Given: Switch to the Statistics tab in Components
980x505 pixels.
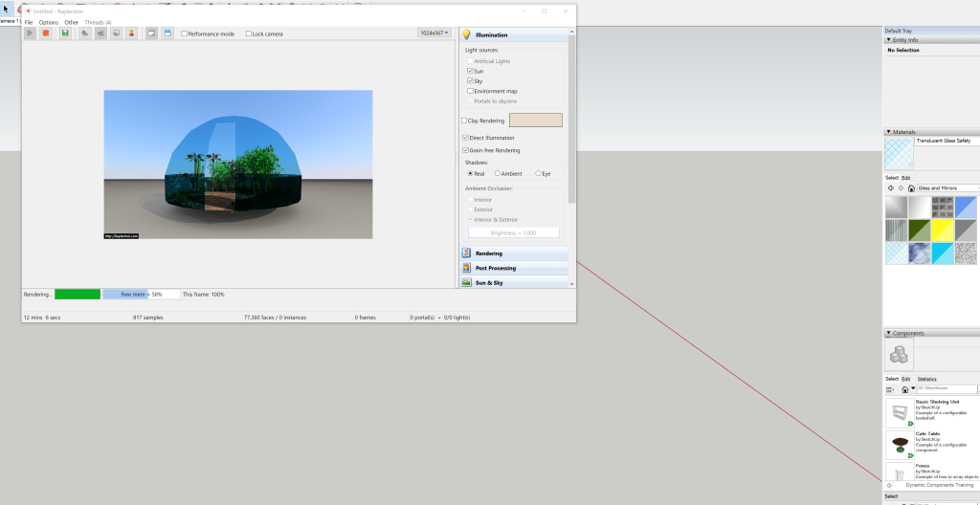Looking at the screenshot, I should 926,379.
